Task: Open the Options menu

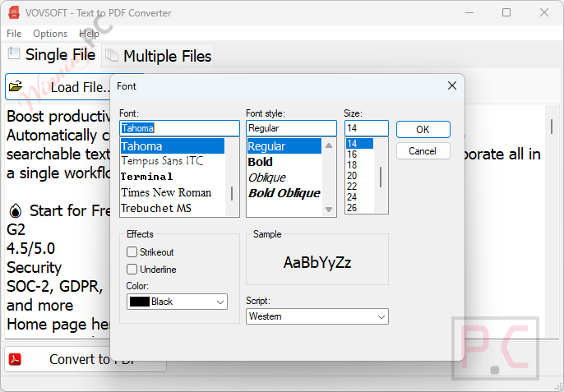Action: click(50, 34)
